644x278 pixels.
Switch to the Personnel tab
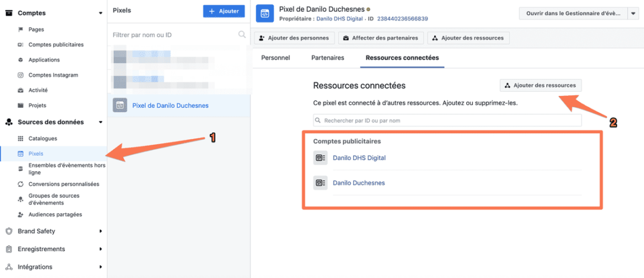(x=275, y=58)
